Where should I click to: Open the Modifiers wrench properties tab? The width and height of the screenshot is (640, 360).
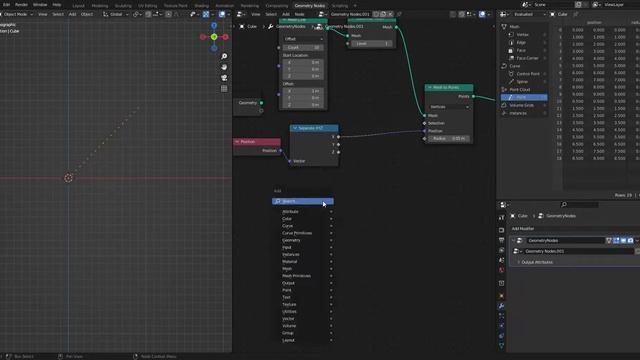(502, 306)
